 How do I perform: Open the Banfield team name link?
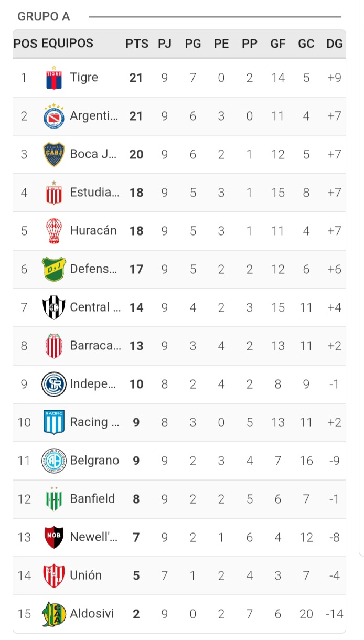92,499
